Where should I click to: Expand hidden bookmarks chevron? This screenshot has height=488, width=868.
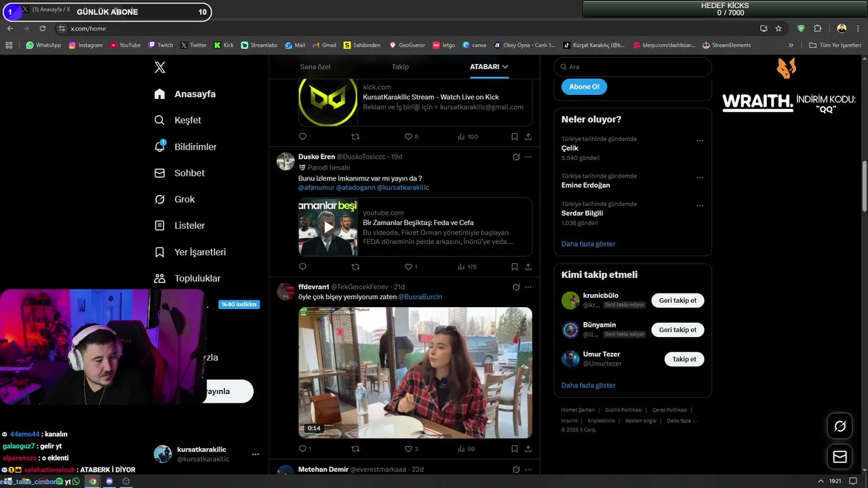tap(791, 45)
